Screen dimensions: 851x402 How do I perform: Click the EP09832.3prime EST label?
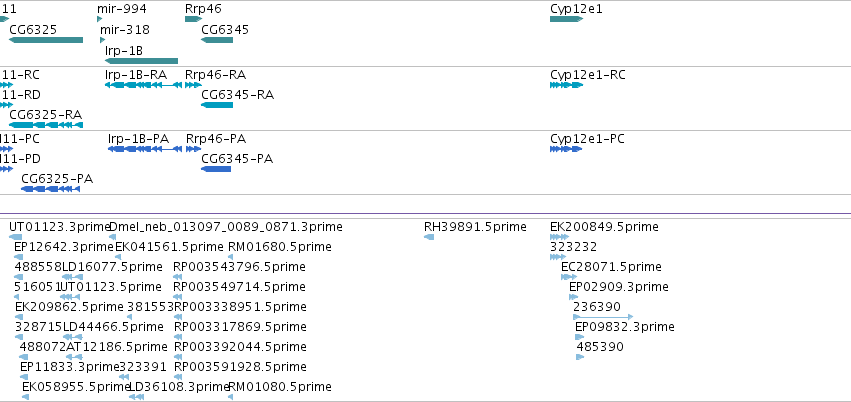pos(625,327)
